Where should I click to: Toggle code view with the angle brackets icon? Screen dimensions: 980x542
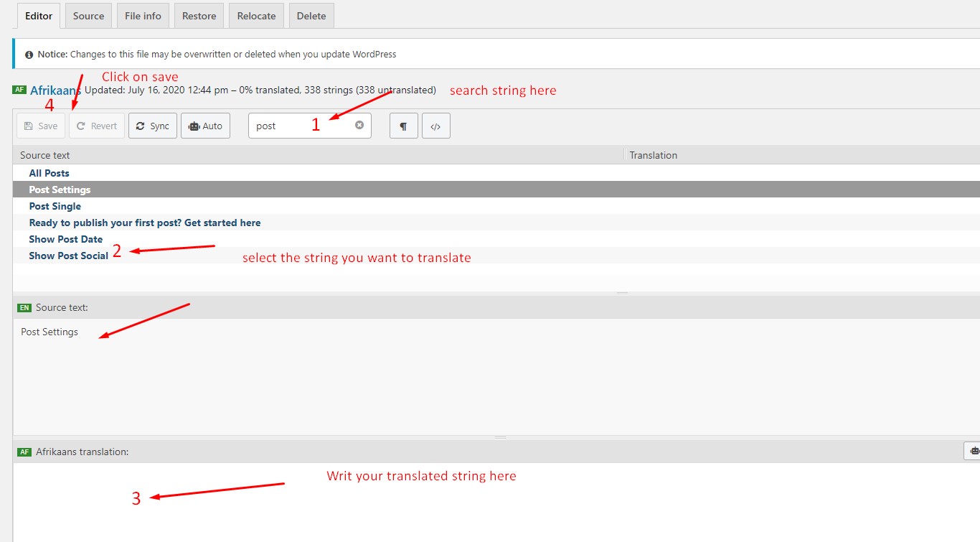click(x=435, y=126)
